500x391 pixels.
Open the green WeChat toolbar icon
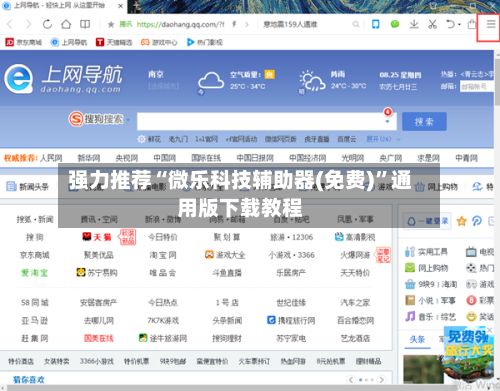[395, 24]
